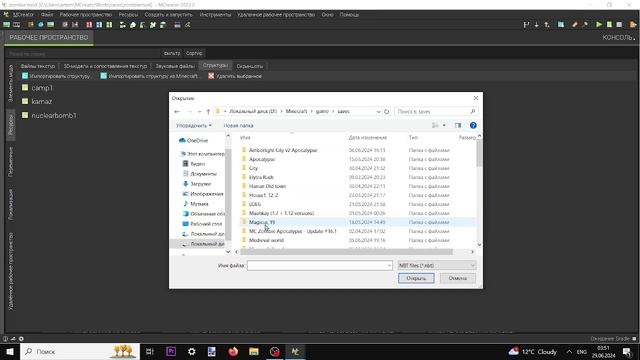Open the Окно menu

pos(327,14)
